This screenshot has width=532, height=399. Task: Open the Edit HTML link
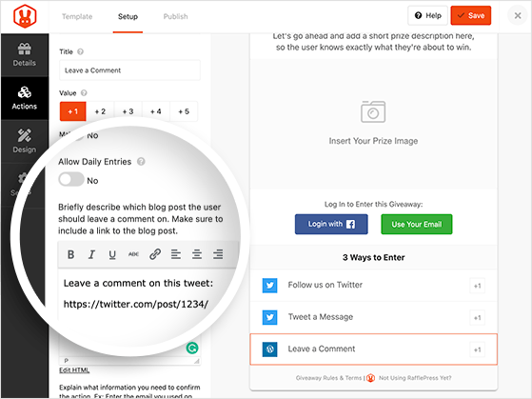(x=74, y=370)
